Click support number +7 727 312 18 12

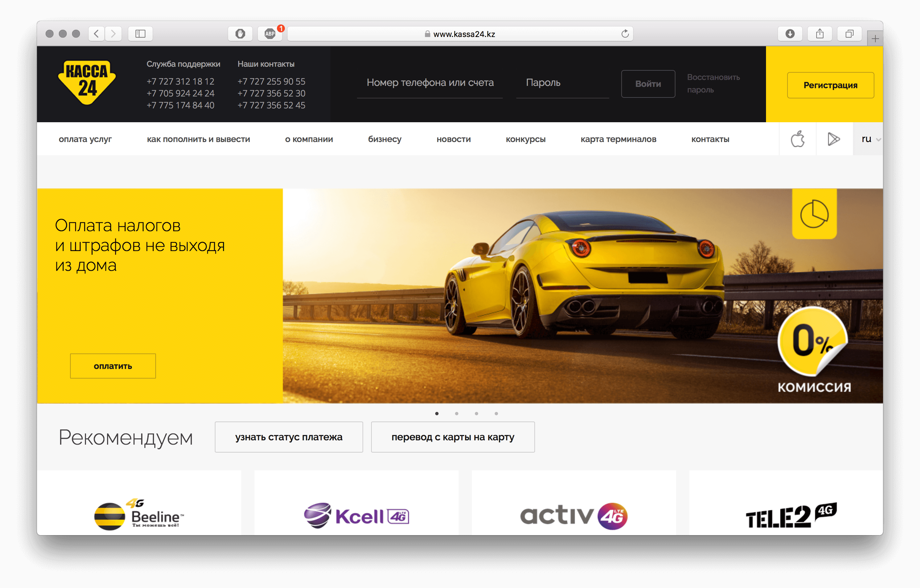[180, 81]
